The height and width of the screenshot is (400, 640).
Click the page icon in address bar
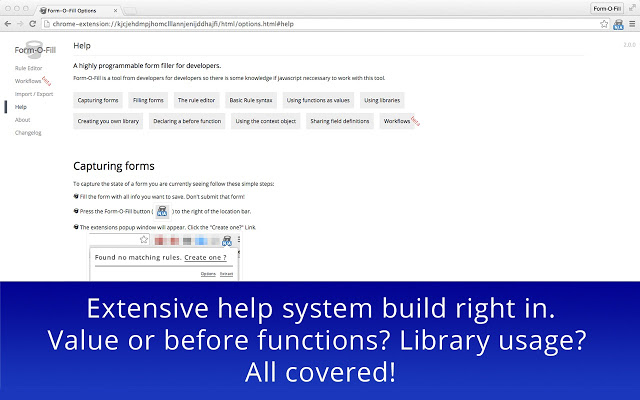47,24
